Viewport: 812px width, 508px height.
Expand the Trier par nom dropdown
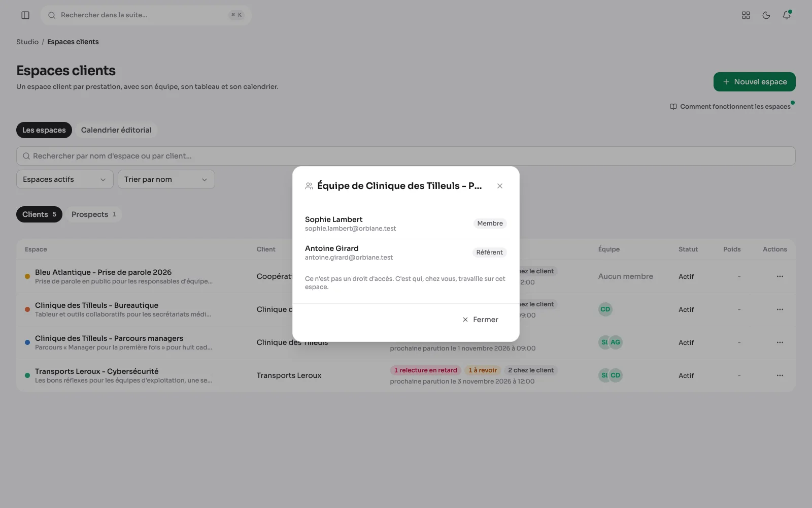click(x=166, y=179)
